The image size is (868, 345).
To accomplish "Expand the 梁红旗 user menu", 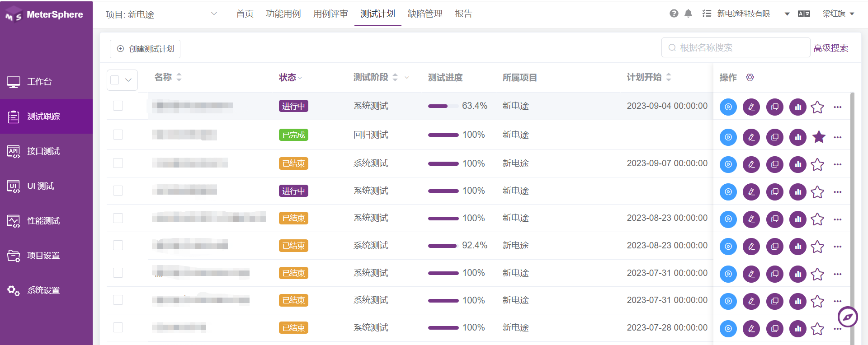I will [838, 14].
